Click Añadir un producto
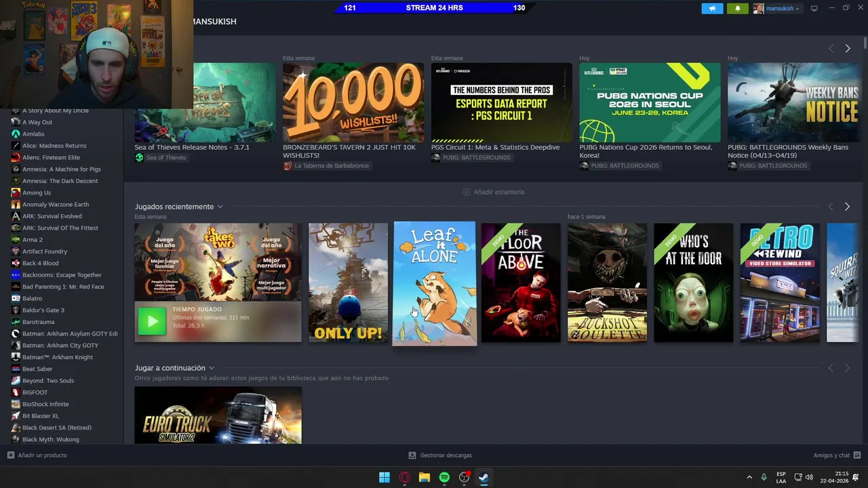 click(37, 455)
